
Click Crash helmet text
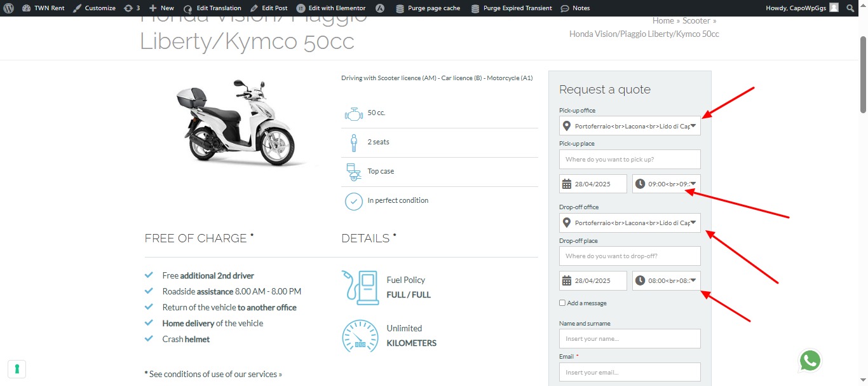186,339
